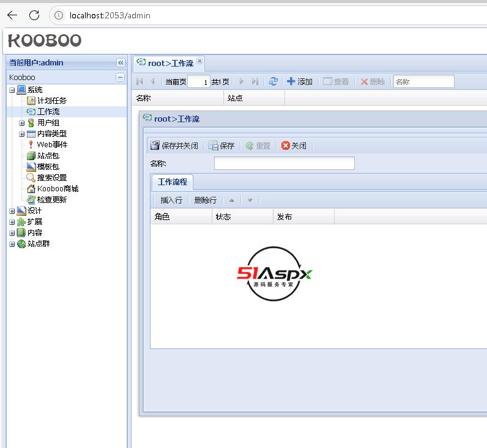Collapse the left sidebar with double-arrow icon

pos(121,63)
